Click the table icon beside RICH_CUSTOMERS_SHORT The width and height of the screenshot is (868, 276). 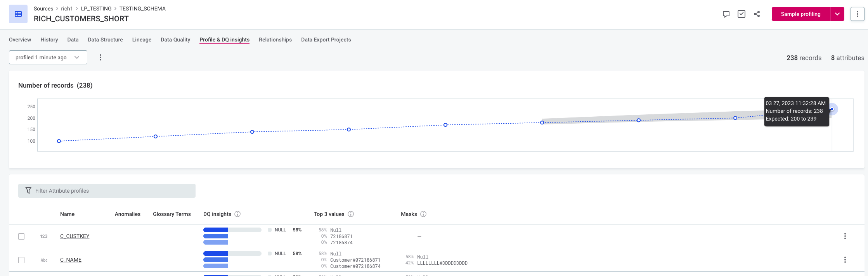(x=18, y=14)
